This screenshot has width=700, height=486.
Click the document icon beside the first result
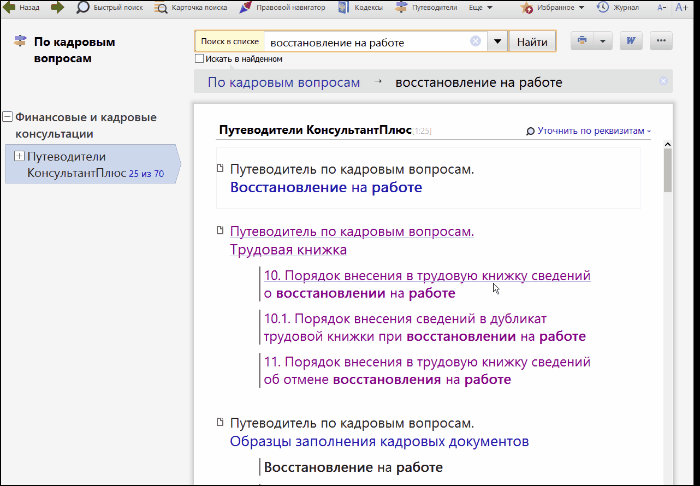coord(220,168)
